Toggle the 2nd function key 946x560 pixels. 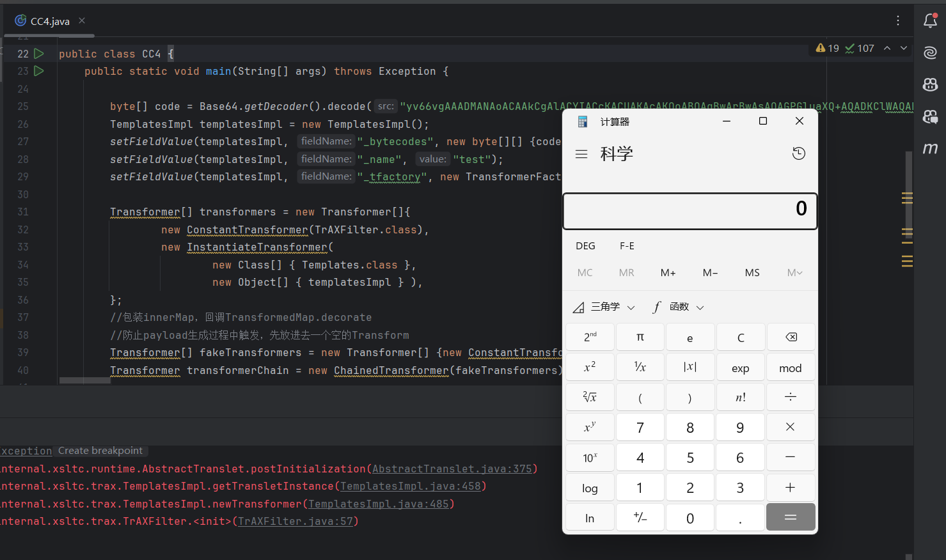click(x=590, y=337)
